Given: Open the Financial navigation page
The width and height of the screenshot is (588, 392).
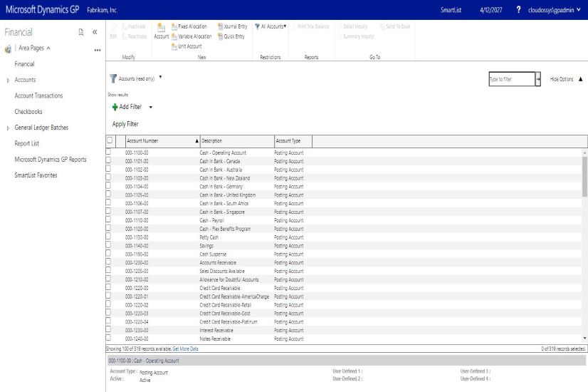Looking at the screenshot, I should point(24,64).
